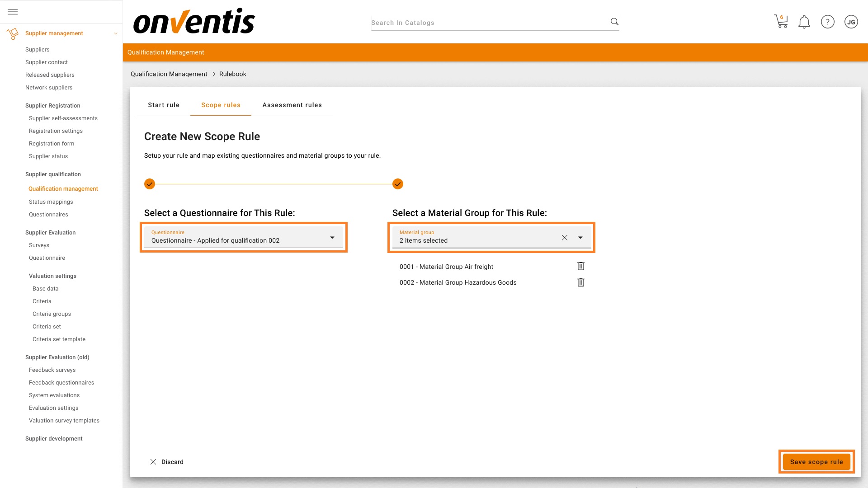The image size is (868, 488).
Task: Click the first completed step circle
Action: click(x=150, y=184)
